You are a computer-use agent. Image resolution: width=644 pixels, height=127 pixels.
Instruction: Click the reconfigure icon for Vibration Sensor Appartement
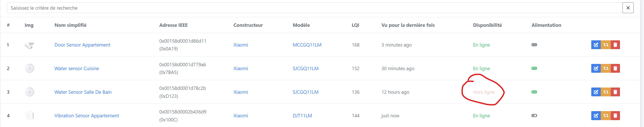click(x=605, y=115)
